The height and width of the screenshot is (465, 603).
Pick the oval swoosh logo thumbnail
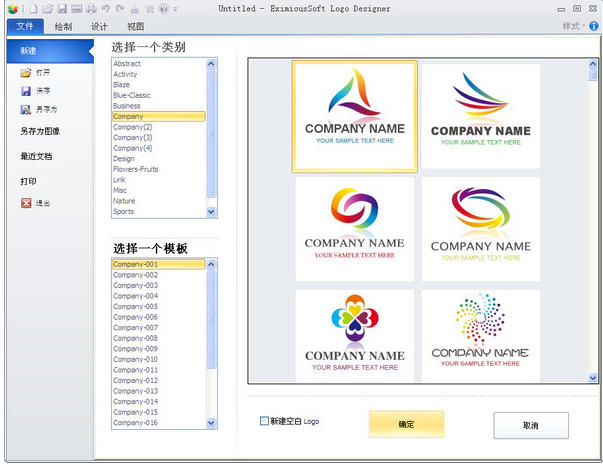point(481,229)
